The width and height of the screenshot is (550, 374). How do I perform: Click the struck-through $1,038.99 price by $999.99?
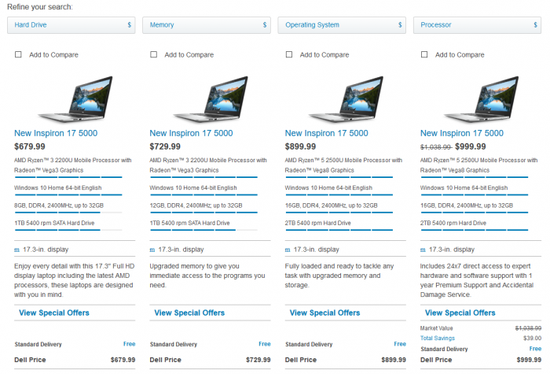click(436, 147)
